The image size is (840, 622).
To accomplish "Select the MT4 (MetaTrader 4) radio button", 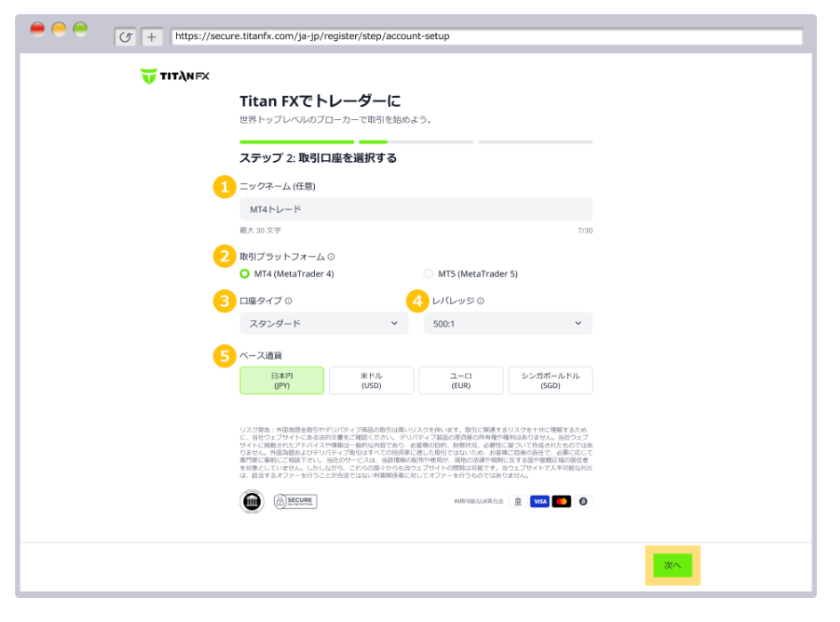I will tap(245, 274).
